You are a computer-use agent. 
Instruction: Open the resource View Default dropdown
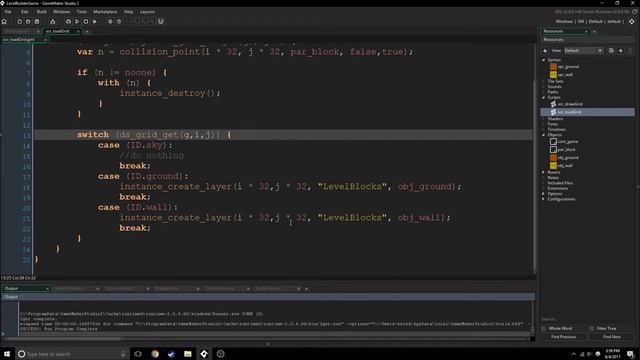click(x=583, y=51)
